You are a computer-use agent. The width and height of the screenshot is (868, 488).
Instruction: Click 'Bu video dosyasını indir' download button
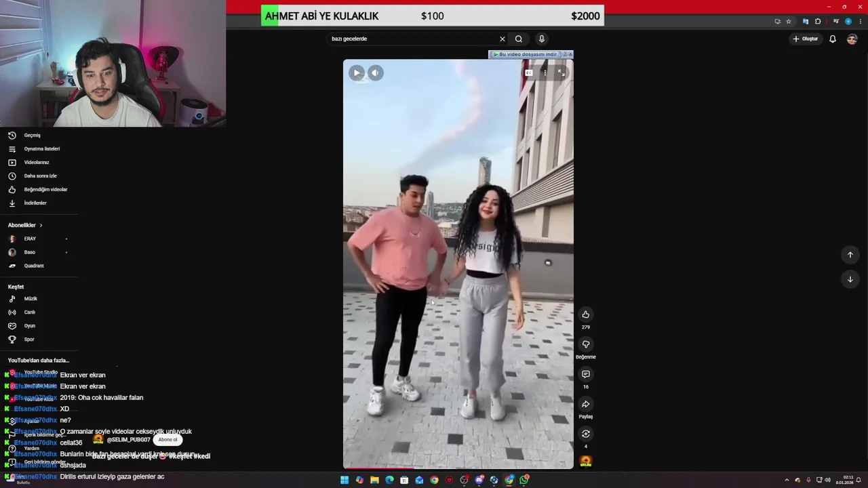click(x=525, y=54)
